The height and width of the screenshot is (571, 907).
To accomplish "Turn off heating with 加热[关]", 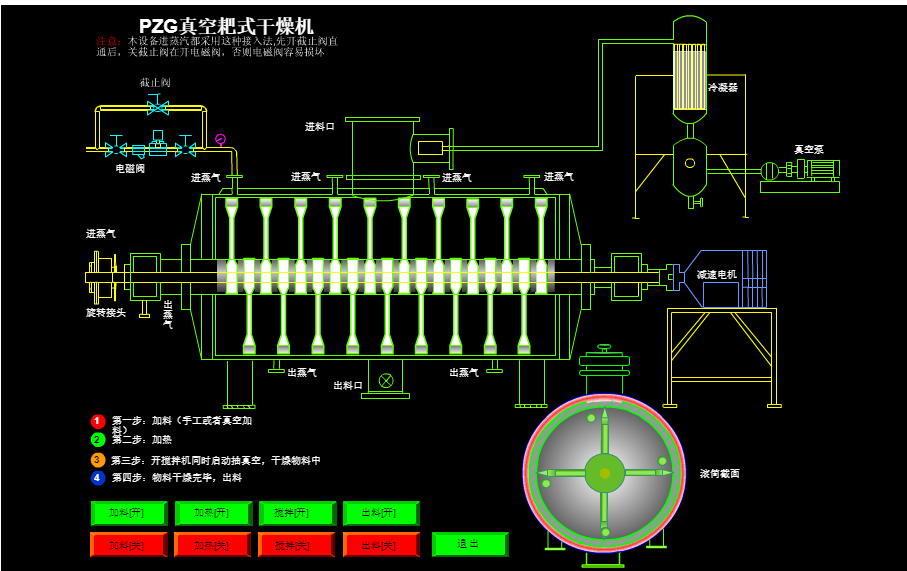I will 212,545.
